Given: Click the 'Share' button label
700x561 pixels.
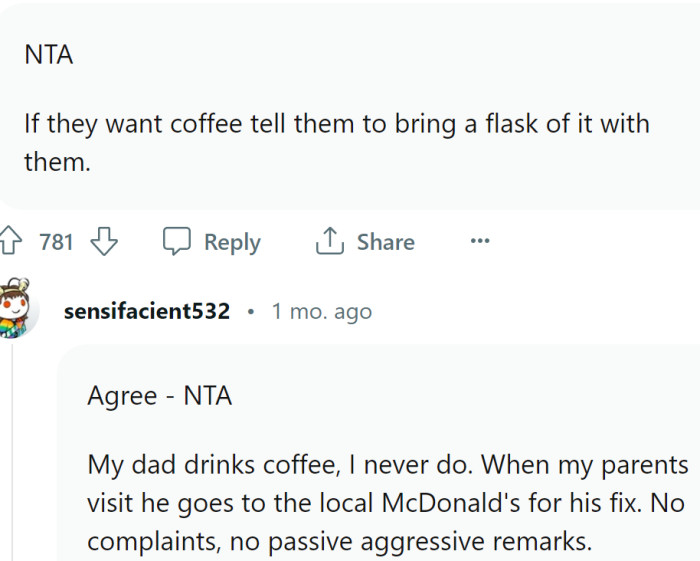Looking at the screenshot, I should (385, 242).
